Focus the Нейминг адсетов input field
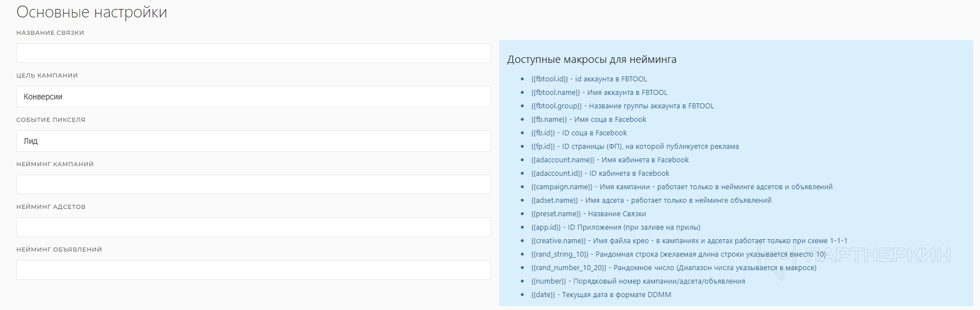980x310 pixels. (254, 227)
